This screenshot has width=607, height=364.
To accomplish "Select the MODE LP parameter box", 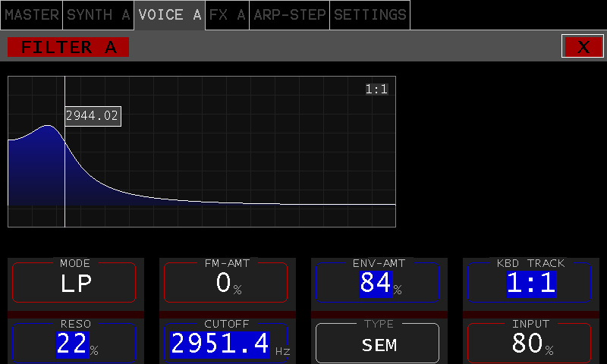I will pyautogui.click(x=74, y=282).
